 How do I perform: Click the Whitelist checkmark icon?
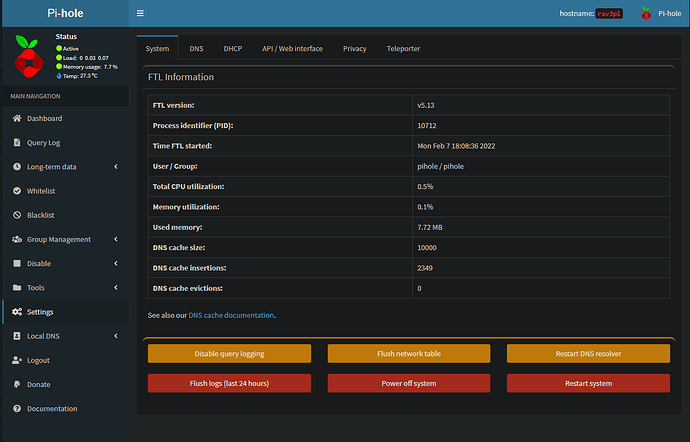(x=17, y=191)
